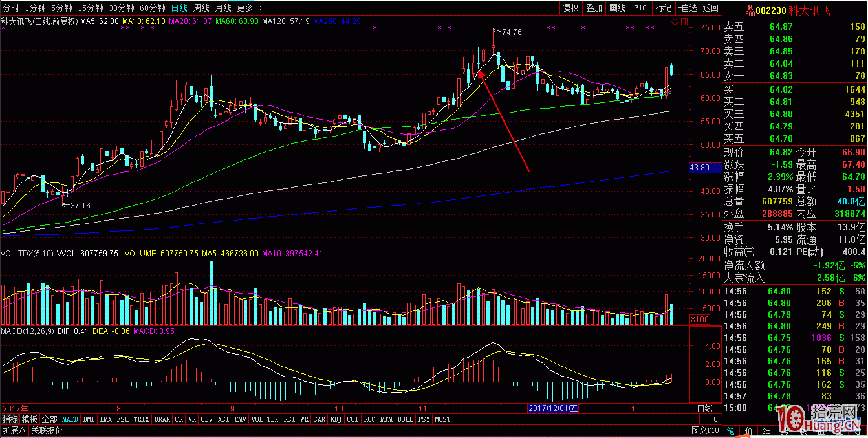Select the MTM indicator

pyautogui.click(x=387, y=419)
